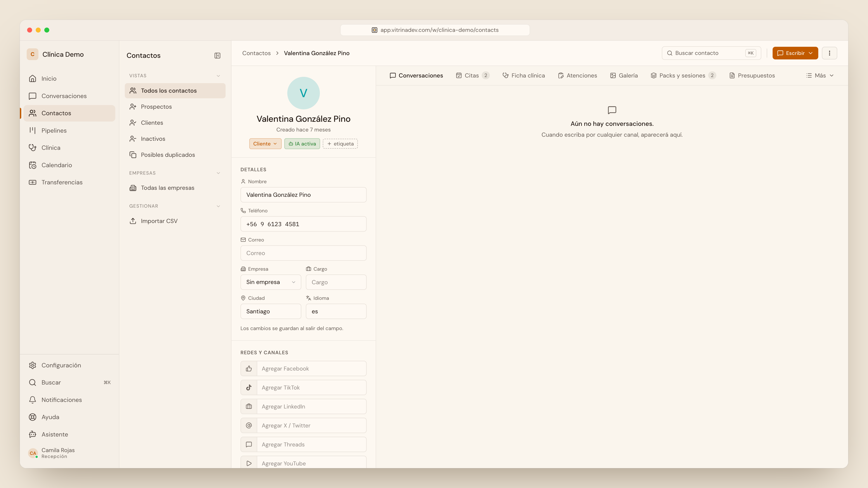
Task: Collapse the Contactos sidebar panel icon
Action: pyautogui.click(x=217, y=56)
